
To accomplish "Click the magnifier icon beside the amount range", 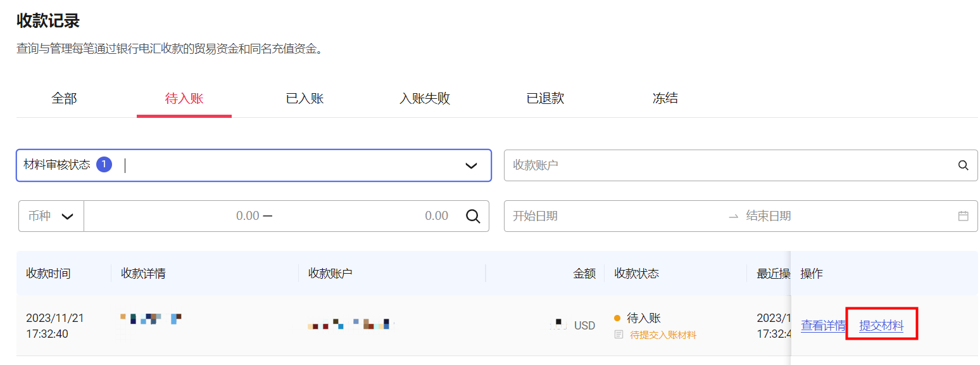I will click(473, 215).
